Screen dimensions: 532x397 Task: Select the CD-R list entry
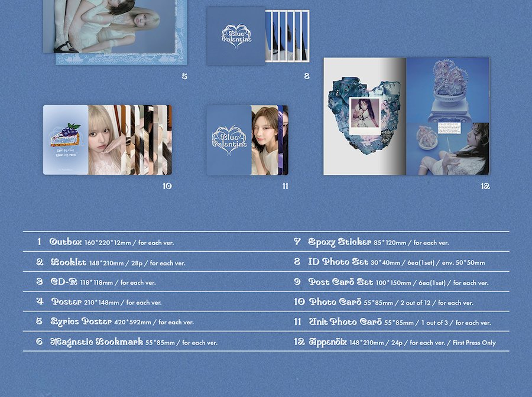(96, 282)
